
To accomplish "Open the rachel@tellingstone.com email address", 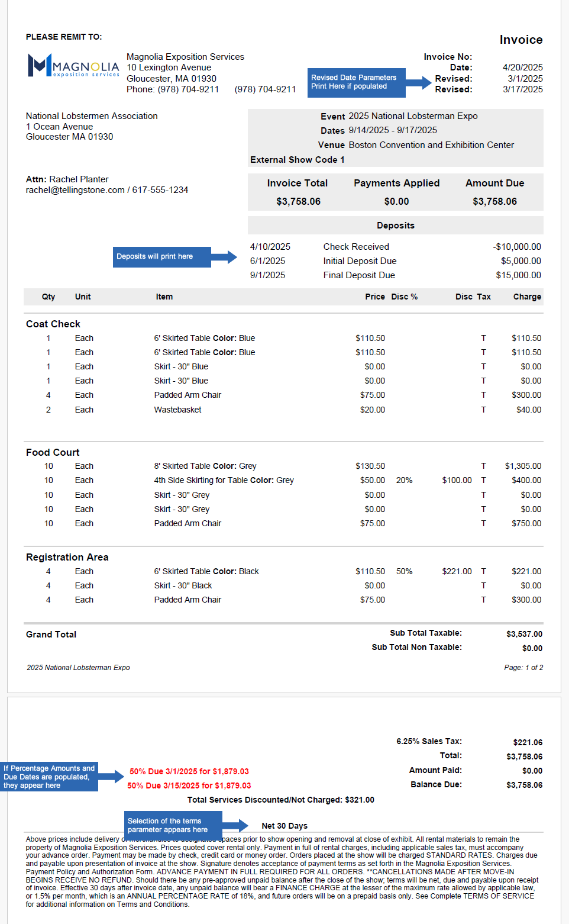I will coord(75,190).
